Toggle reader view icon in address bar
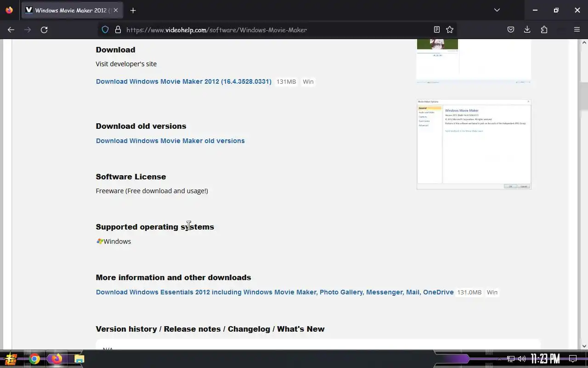This screenshot has width=588, height=368. pos(437,29)
